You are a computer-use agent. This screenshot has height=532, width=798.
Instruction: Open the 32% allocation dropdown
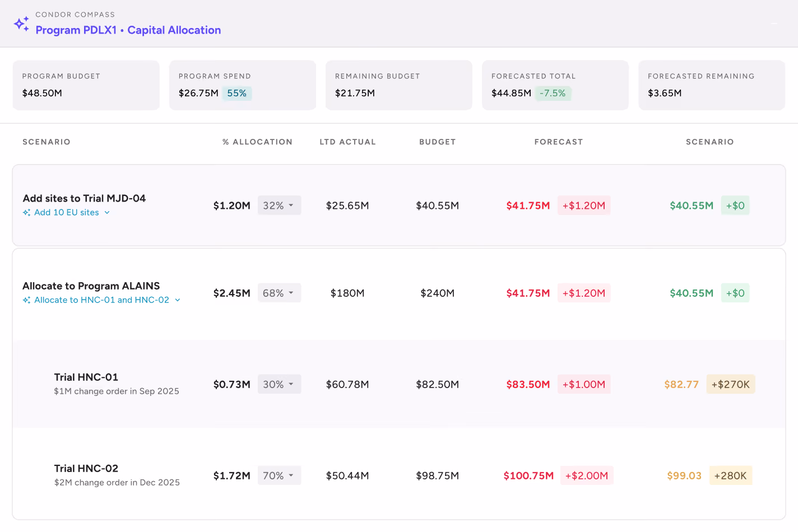click(x=279, y=206)
